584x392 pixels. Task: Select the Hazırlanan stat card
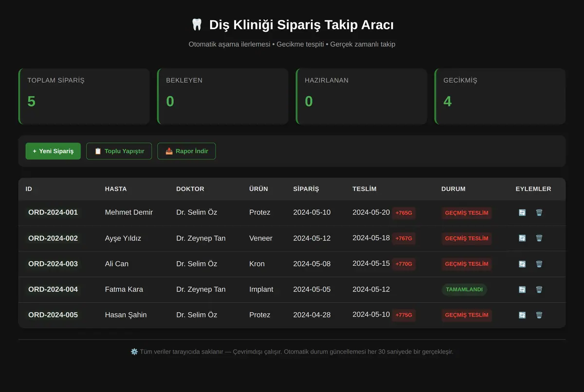click(x=361, y=96)
